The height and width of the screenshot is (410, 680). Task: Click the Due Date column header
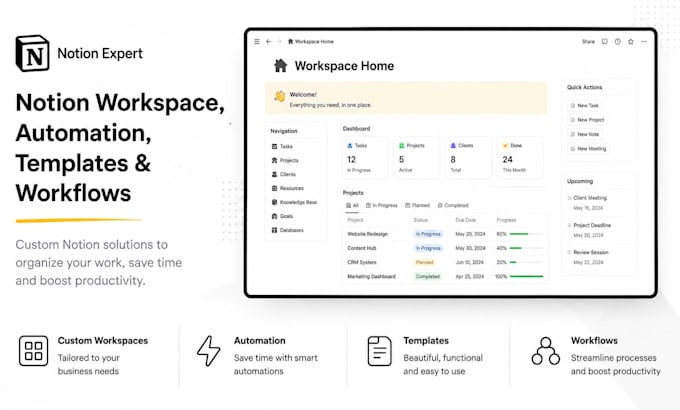(465, 220)
